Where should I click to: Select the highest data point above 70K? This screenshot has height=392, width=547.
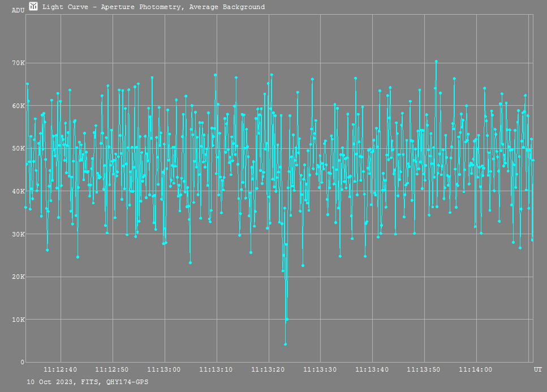pos(437,62)
